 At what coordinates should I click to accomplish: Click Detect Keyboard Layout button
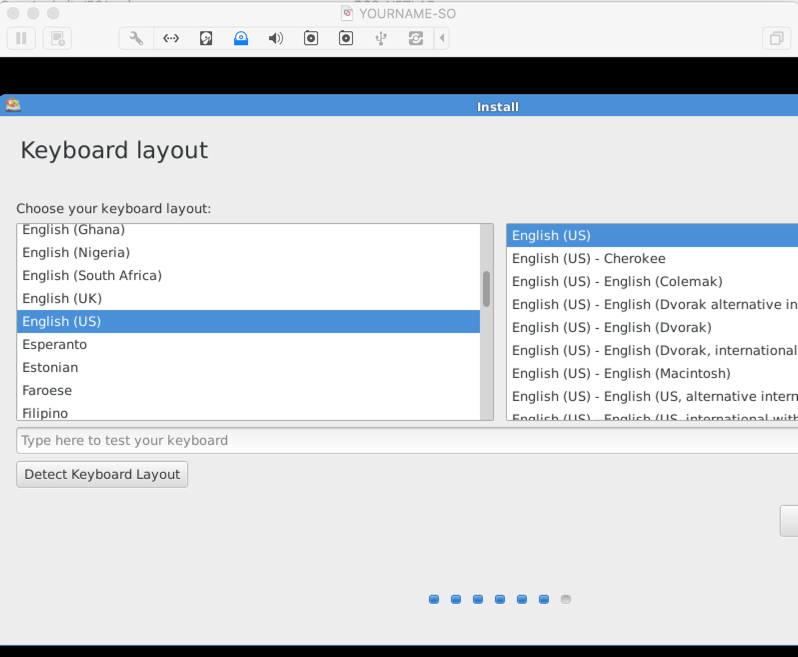(x=102, y=474)
